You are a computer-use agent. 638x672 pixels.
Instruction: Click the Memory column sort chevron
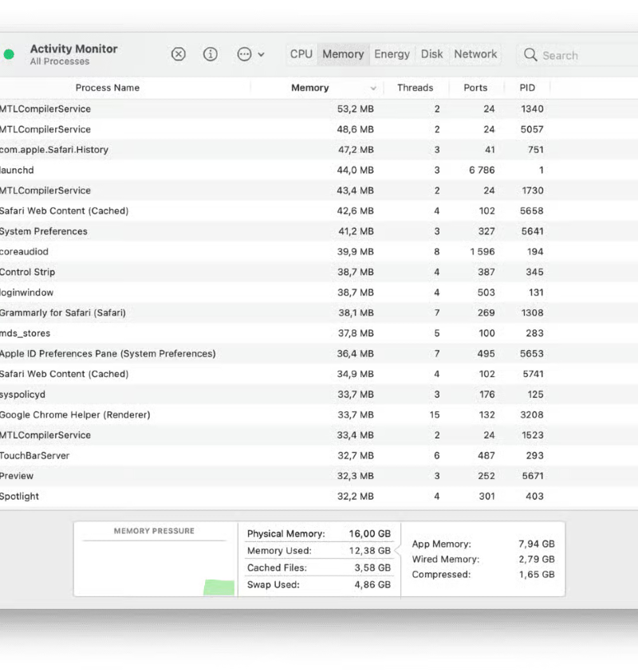tap(372, 88)
